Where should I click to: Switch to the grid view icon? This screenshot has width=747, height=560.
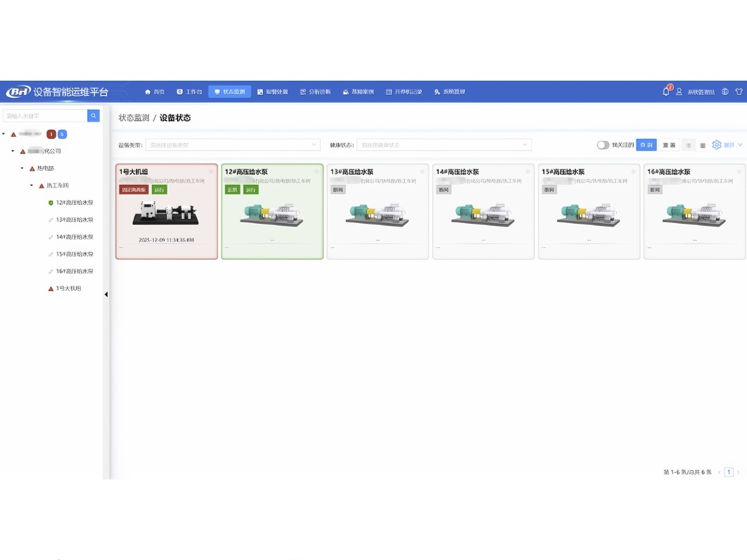click(703, 145)
